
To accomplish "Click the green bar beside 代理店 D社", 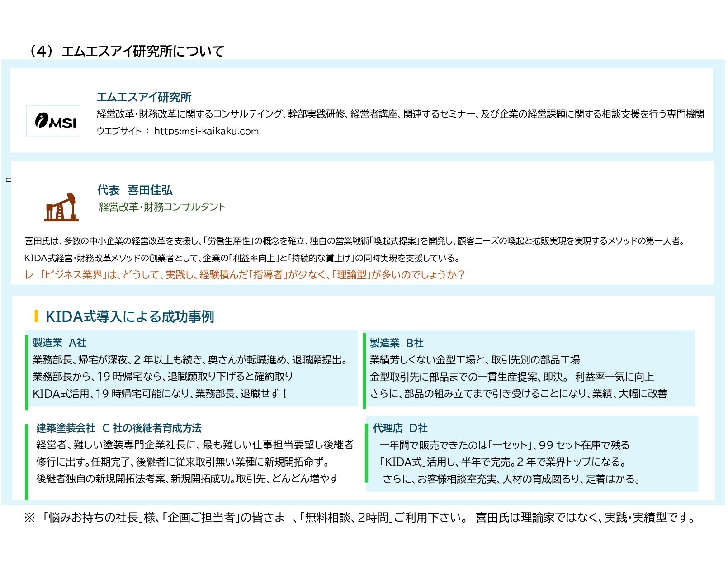I will [x=367, y=453].
